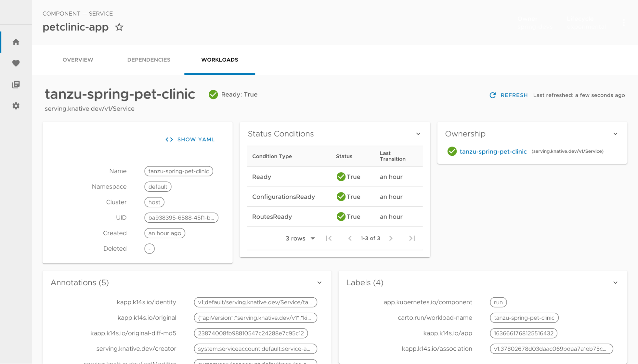Click the Cluster chip host
The width and height of the screenshot is (638, 364).
click(154, 202)
